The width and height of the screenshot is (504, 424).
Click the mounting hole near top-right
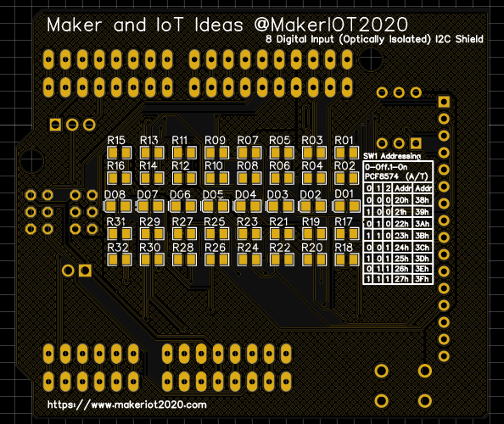pyautogui.click(x=372, y=59)
